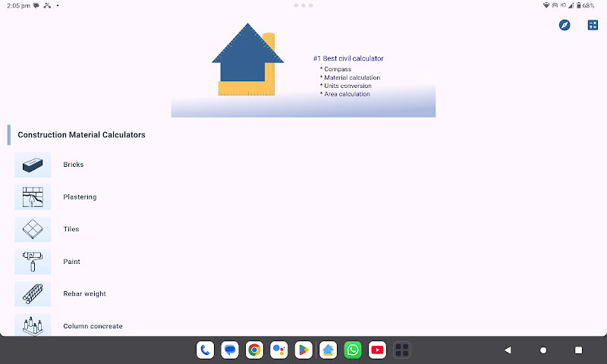Tap the house banner image

pyautogui.click(x=303, y=68)
